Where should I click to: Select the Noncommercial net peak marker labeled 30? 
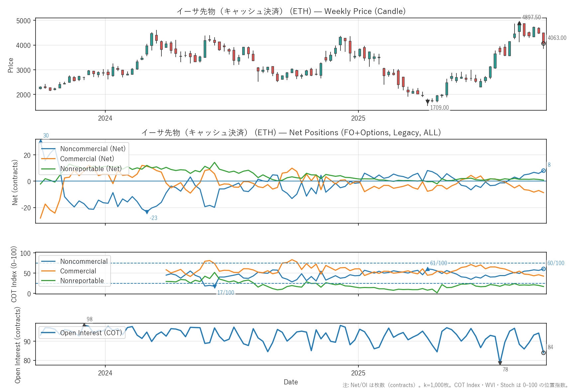pyautogui.click(x=41, y=142)
